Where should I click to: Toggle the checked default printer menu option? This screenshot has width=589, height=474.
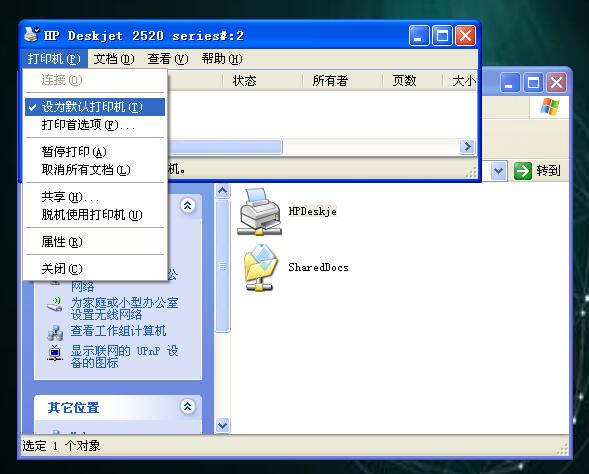95,107
